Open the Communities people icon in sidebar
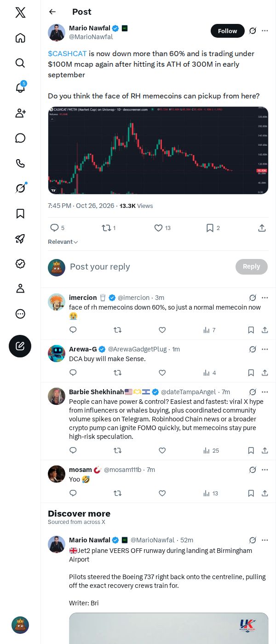The width and height of the screenshot is (276, 644). (20, 113)
